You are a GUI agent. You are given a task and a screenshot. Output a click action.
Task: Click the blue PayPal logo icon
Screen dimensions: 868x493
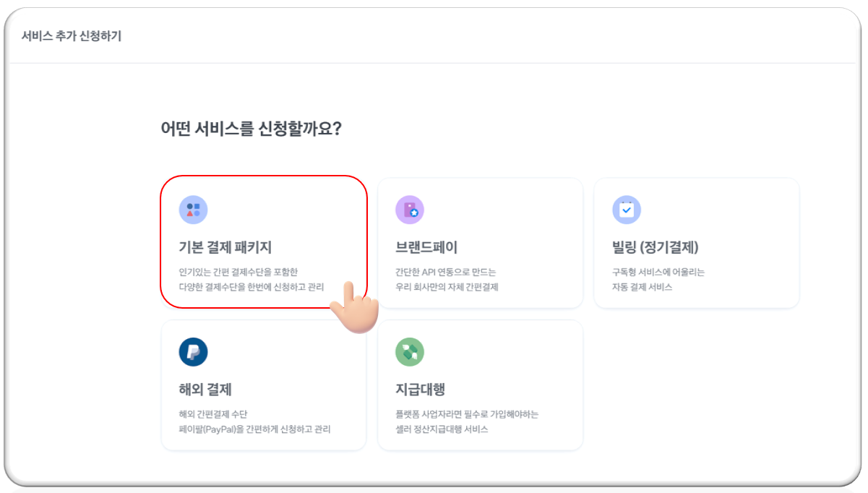coord(193,352)
